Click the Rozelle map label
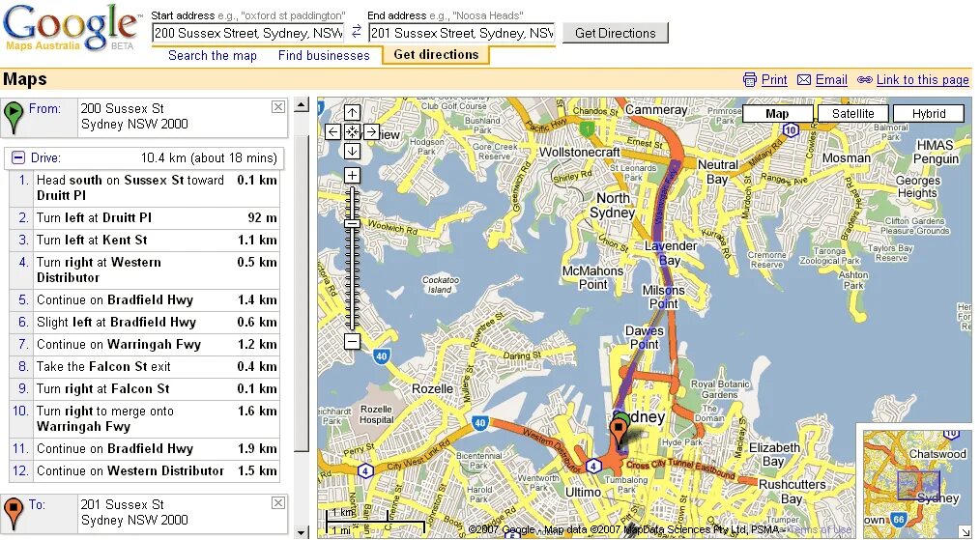This screenshot has height=540, width=980. click(x=432, y=388)
